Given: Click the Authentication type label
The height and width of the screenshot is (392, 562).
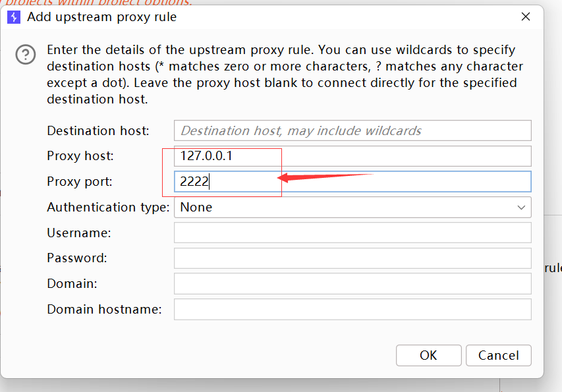Looking at the screenshot, I should 108,208.
